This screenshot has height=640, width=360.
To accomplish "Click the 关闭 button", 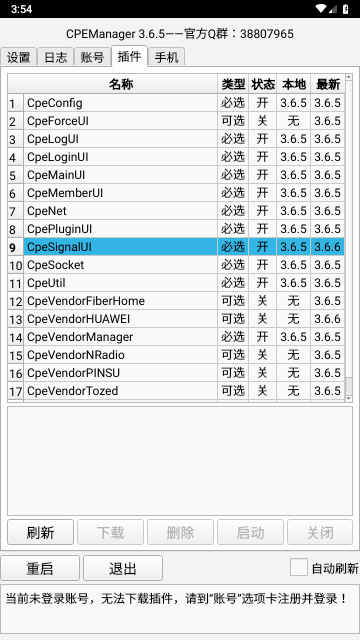I will (320, 532).
